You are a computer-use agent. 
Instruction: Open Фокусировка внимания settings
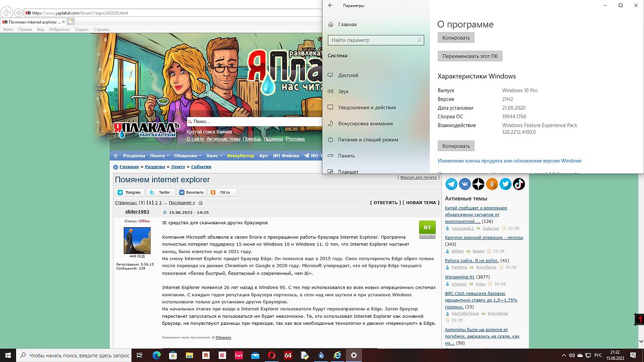click(x=365, y=124)
